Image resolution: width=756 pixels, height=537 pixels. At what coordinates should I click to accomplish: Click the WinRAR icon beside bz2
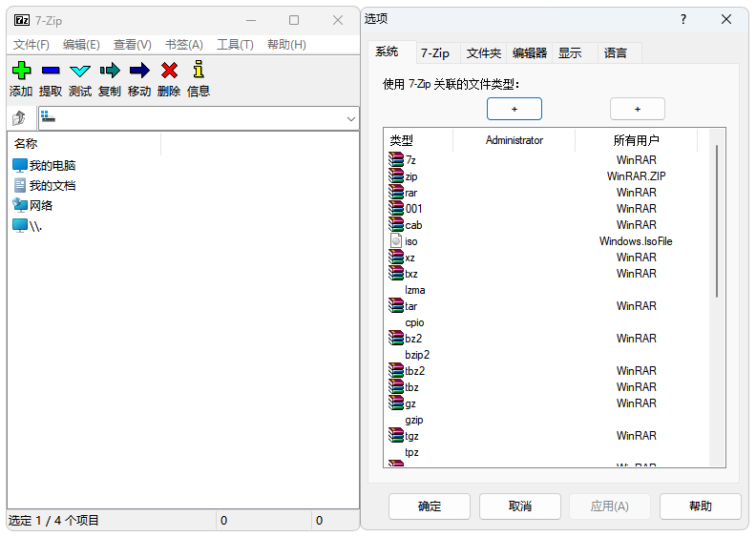396,338
